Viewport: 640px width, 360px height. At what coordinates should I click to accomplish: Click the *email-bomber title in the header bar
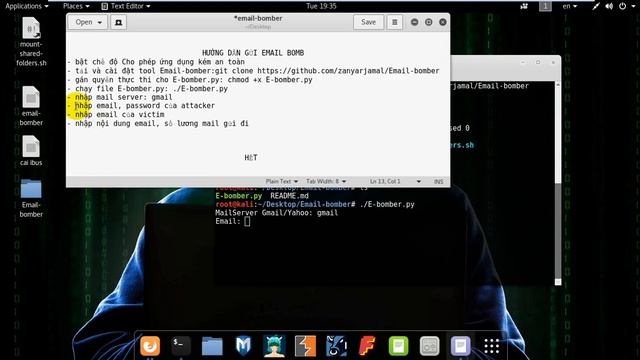pos(258,18)
